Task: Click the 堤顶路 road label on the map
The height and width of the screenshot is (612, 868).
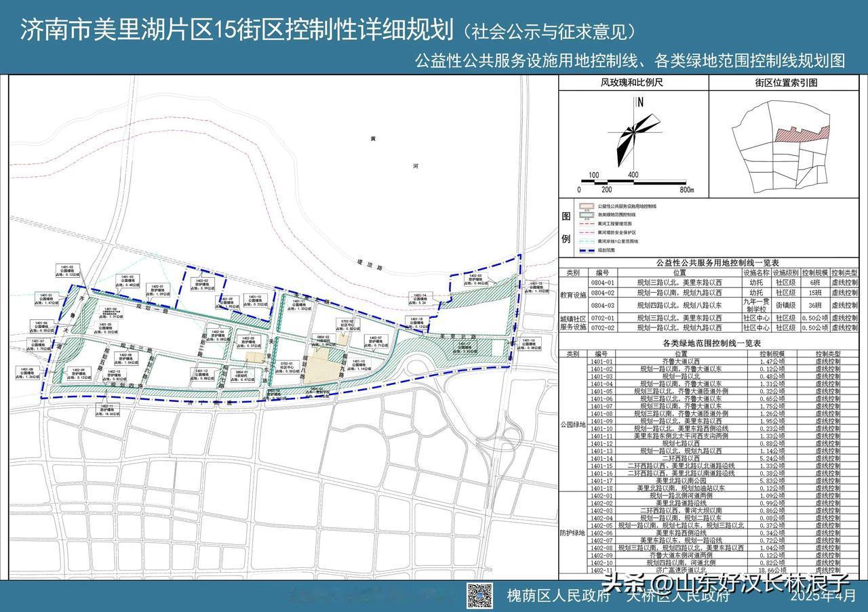Action: coord(368,265)
